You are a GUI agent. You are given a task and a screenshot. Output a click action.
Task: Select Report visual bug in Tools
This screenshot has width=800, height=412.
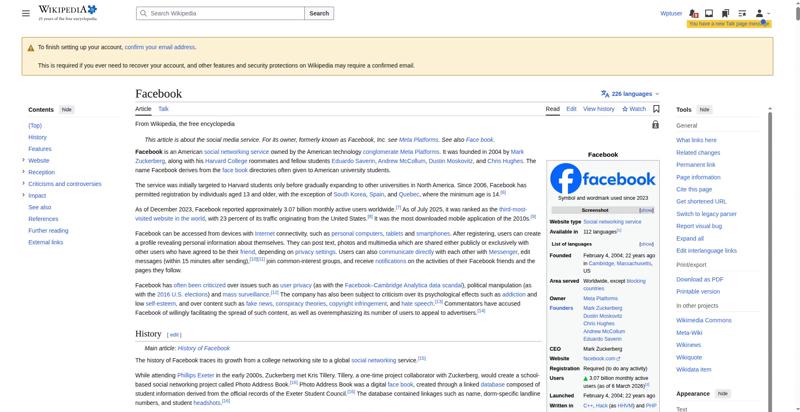(x=699, y=226)
